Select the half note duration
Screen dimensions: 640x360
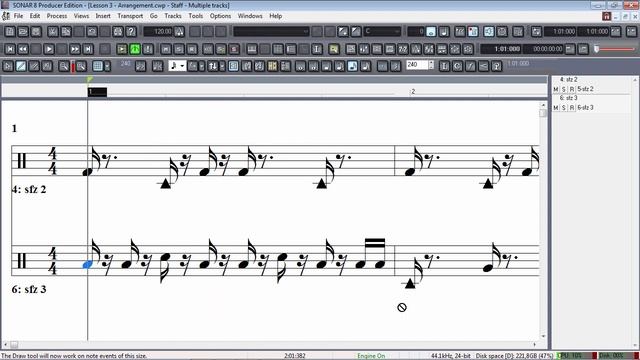click(x=313, y=66)
